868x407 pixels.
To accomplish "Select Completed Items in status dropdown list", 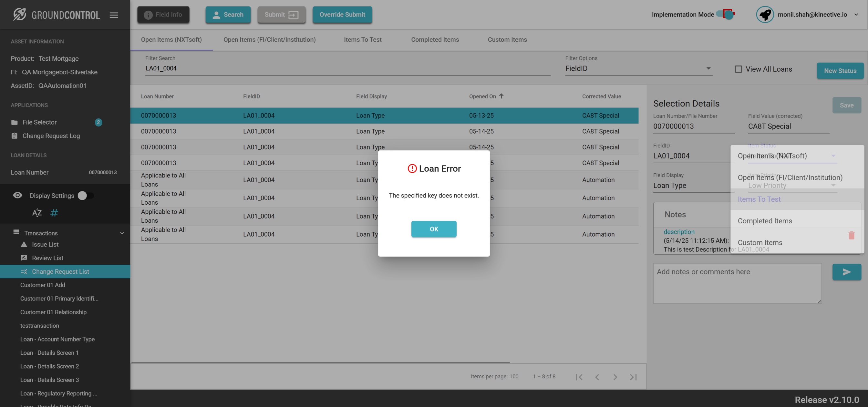I will [765, 221].
